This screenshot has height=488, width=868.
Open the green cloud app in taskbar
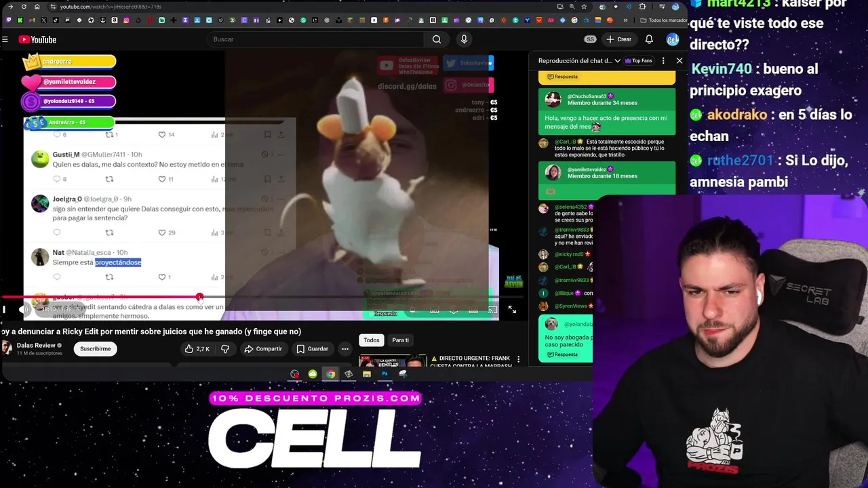pyautogui.click(x=313, y=374)
